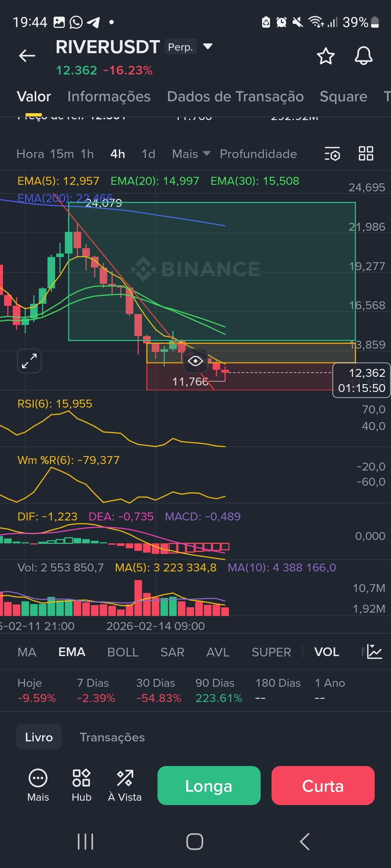Tap the 7 Dias -2.39% performance

[96, 690]
